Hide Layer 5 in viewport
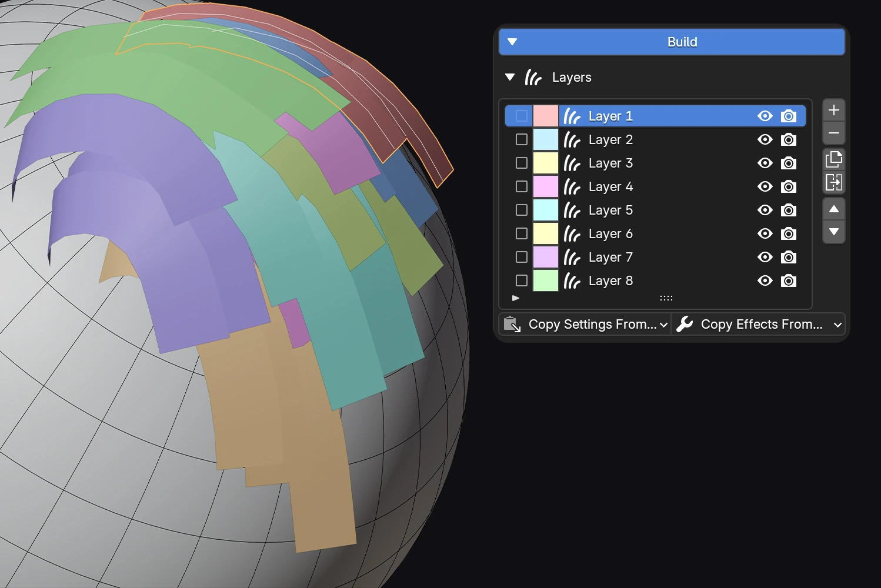Image resolution: width=881 pixels, height=588 pixels. coord(765,210)
